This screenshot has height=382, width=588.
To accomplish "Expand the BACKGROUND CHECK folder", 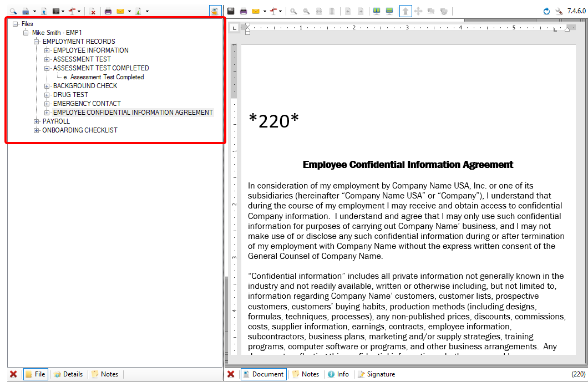I will pos(47,86).
